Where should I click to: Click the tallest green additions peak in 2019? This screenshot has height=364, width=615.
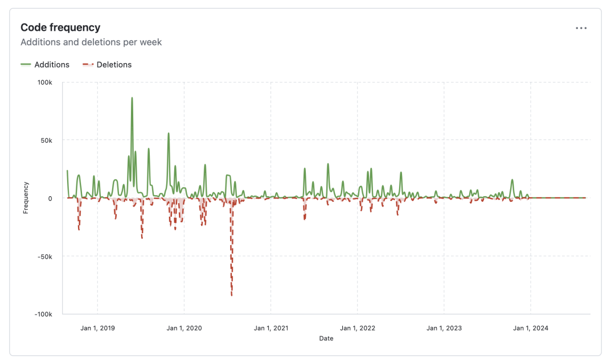pyautogui.click(x=132, y=99)
